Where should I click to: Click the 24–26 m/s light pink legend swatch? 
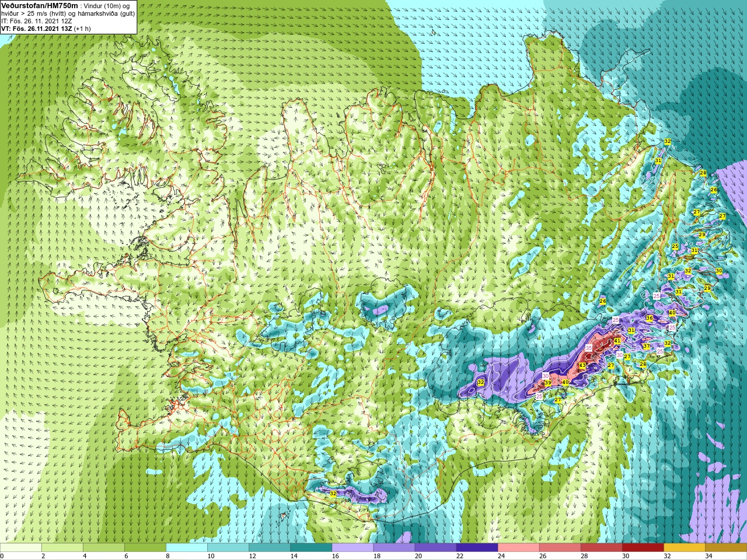[x=518, y=548]
